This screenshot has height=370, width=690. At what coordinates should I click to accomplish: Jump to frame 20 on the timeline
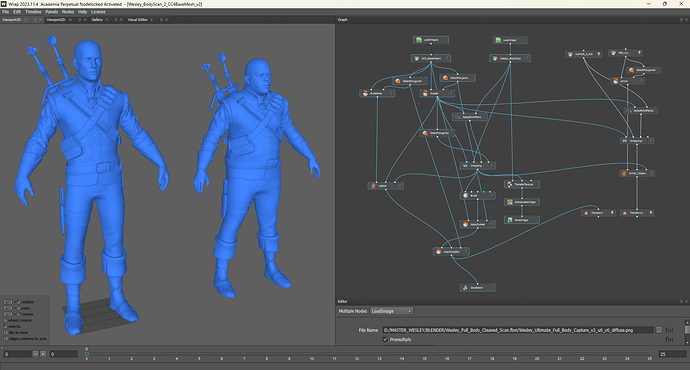[537, 353]
